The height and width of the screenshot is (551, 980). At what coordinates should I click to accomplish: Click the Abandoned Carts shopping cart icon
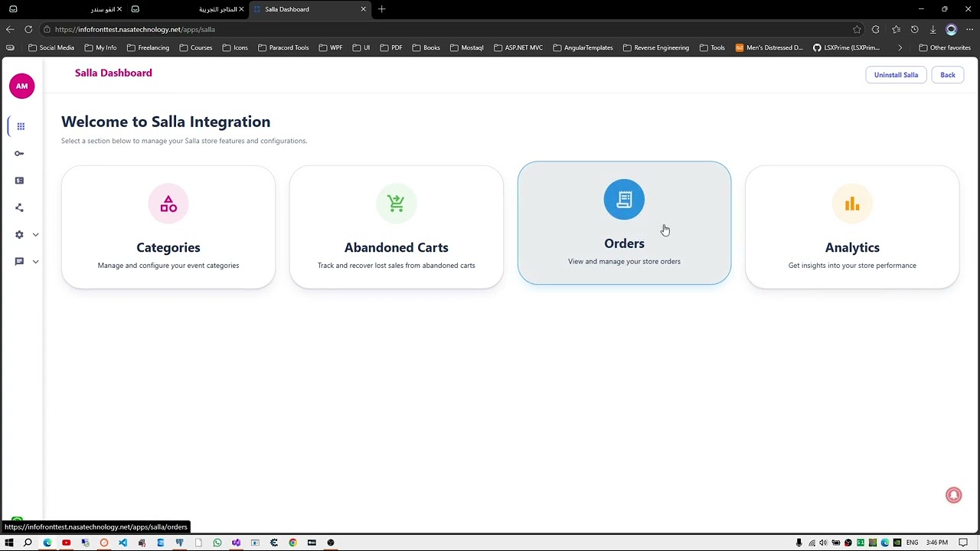click(396, 204)
